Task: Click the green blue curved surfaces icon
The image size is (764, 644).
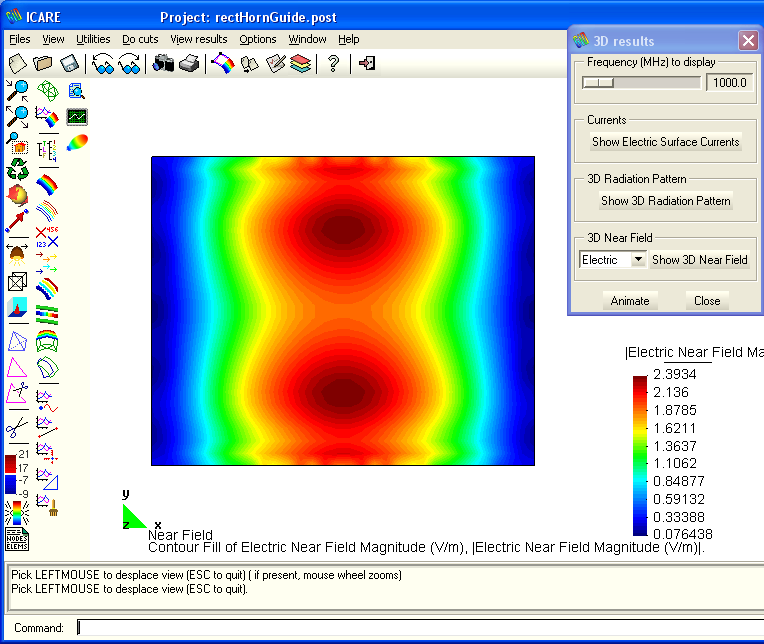Action: [47, 367]
